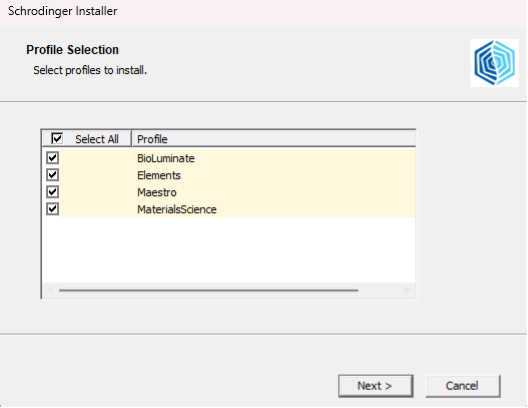Image resolution: width=528 pixels, height=408 pixels.
Task: Cancel the Schrodinger installation
Action: point(463,386)
